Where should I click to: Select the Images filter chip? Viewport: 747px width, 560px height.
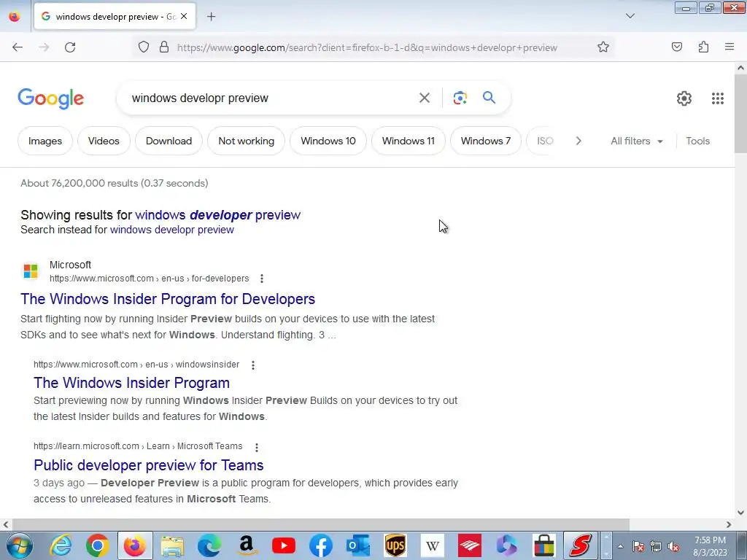(x=45, y=141)
